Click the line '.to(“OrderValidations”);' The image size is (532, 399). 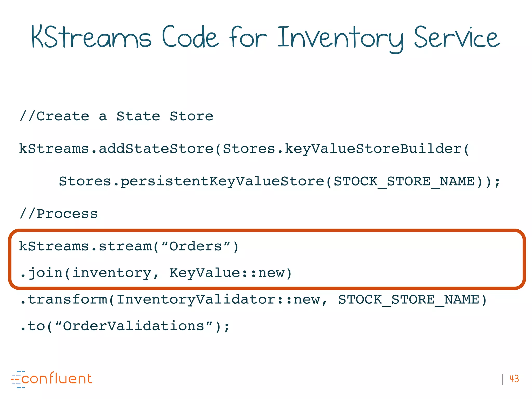tap(125, 326)
